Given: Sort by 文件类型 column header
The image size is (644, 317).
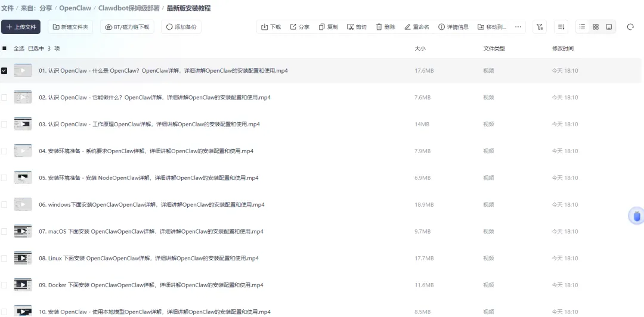Looking at the screenshot, I should [494, 48].
